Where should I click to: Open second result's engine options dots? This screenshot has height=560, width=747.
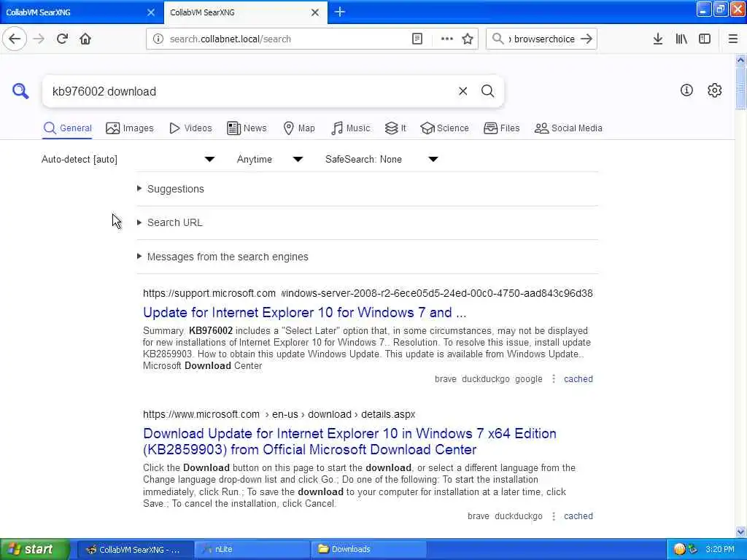click(x=553, y=516)
